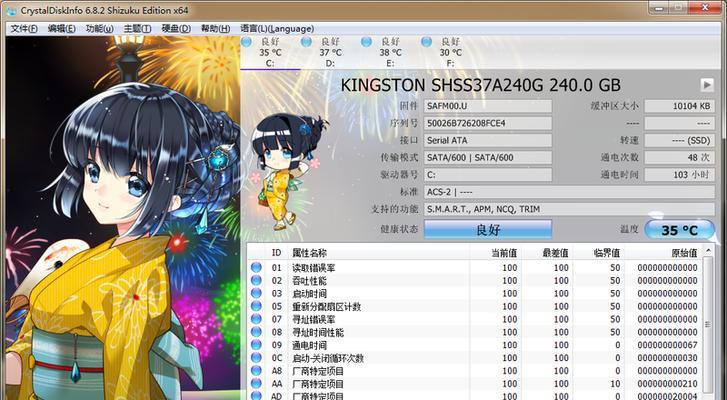Viewport: 727px width, 400px height.
Task: Click raw value 000000000067
Action: 667,345
